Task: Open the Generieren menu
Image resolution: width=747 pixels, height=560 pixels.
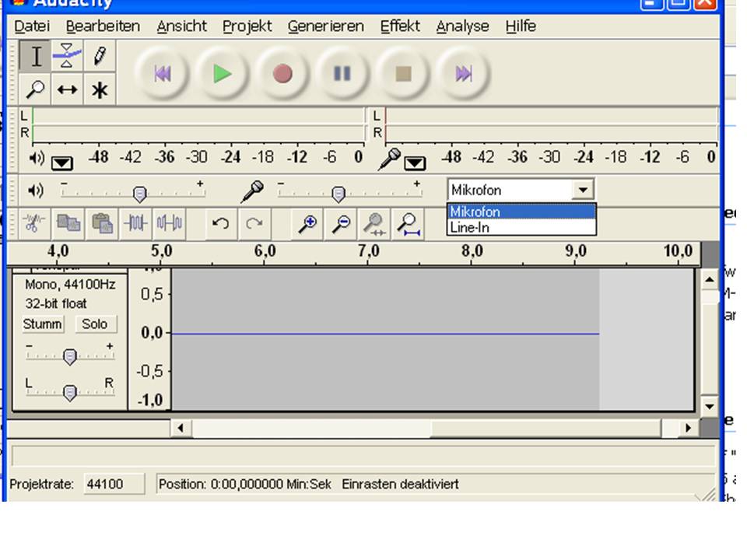Action: point(326,26)
